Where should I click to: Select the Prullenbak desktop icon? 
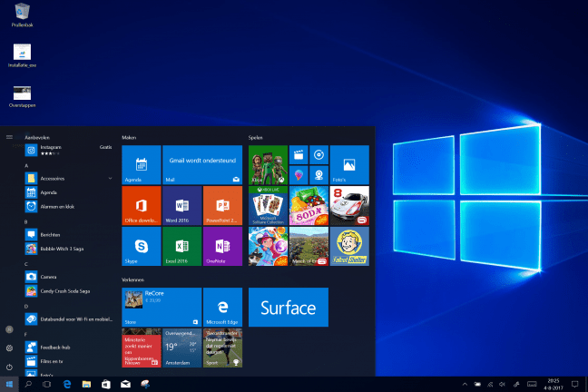(22, 15)
